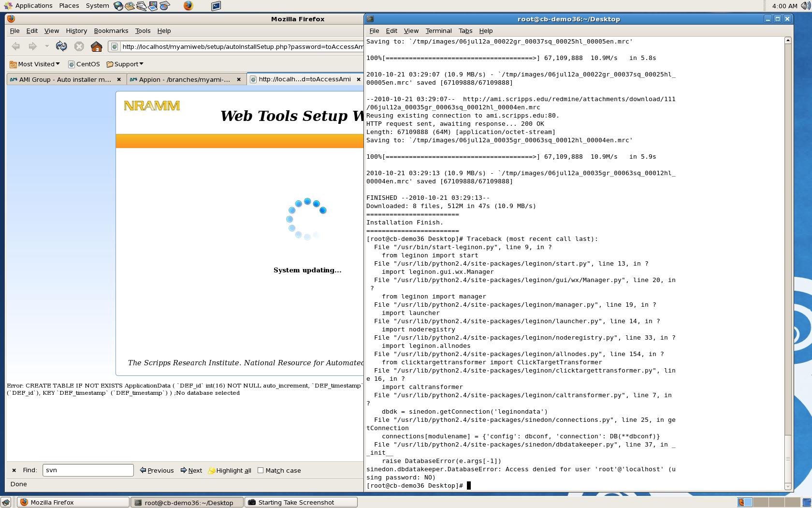Click the Next button in Find bar

(x=191, y=470)
